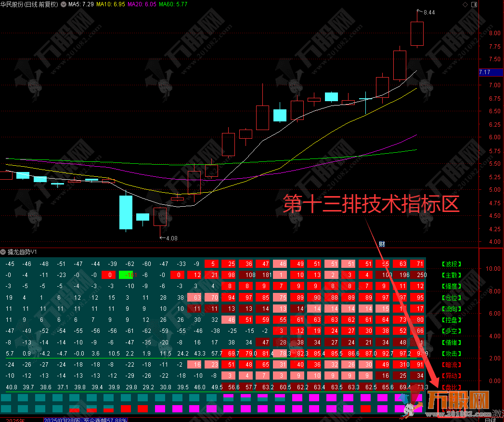This screenshot has width=504, height=422.
Task: Click the 【控盘】 row label
Action: pyautogui.click(x=451, y=320)
